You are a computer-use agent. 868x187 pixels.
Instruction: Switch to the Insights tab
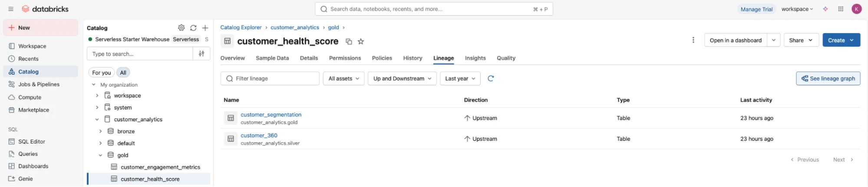(475, 58)
